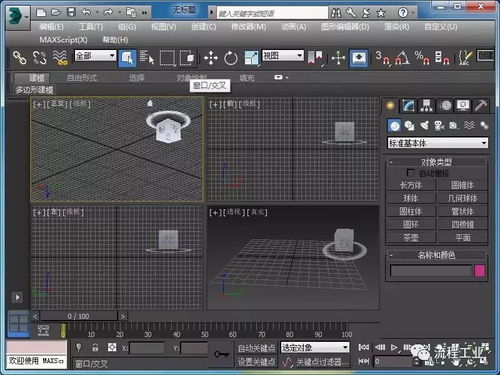Toggle the selection lock icon
The image size is (500, 375).
pyautogui.click(x=95, y=348)
